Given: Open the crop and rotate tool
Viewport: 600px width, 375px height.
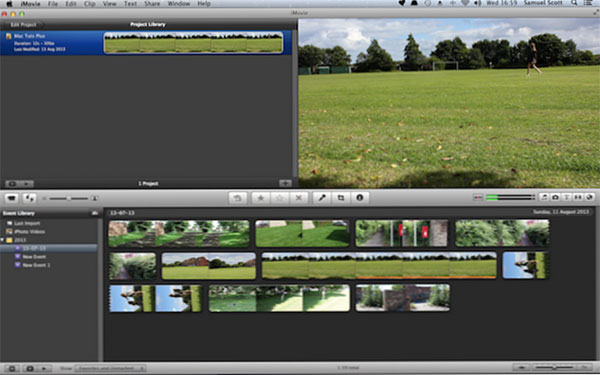Looking at the screenshot, I should (x=341, y=198).
